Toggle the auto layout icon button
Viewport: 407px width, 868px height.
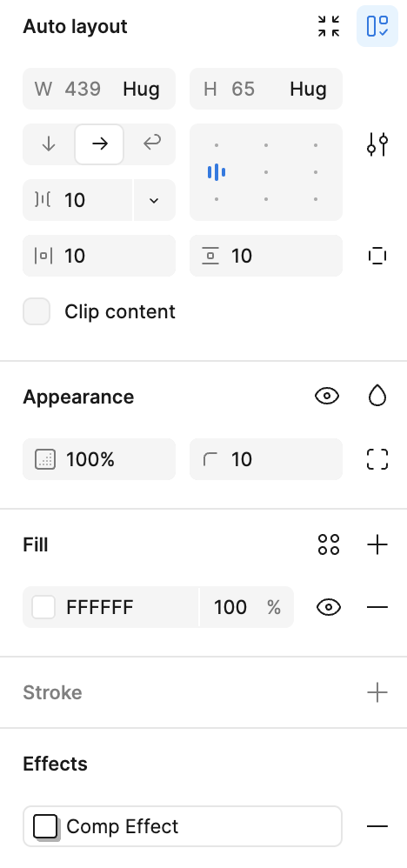pos(377,26)
